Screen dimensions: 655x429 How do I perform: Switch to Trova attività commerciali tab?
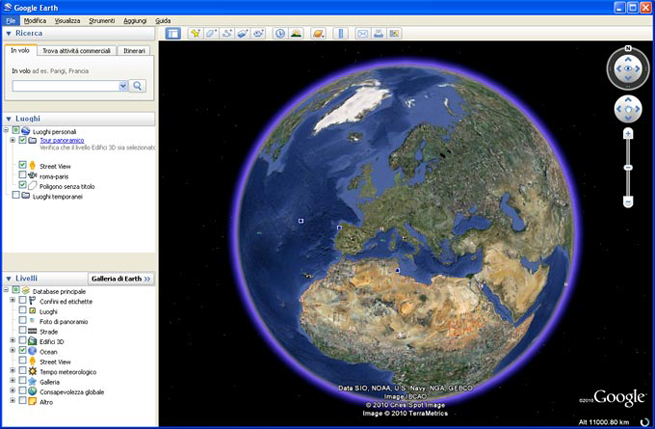76,51
